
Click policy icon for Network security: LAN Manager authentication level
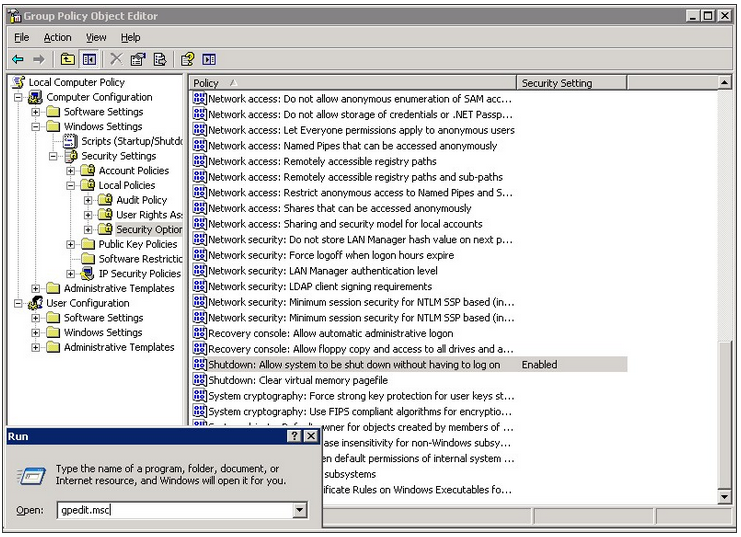[x=200, y=270]
